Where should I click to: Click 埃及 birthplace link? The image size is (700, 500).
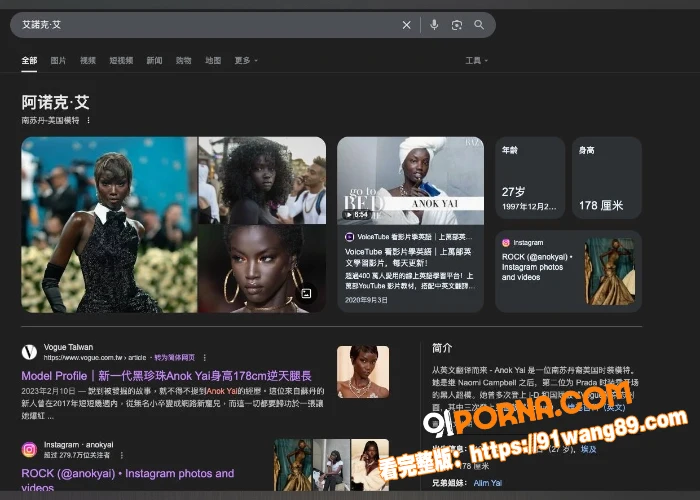[x=588, y=449]
